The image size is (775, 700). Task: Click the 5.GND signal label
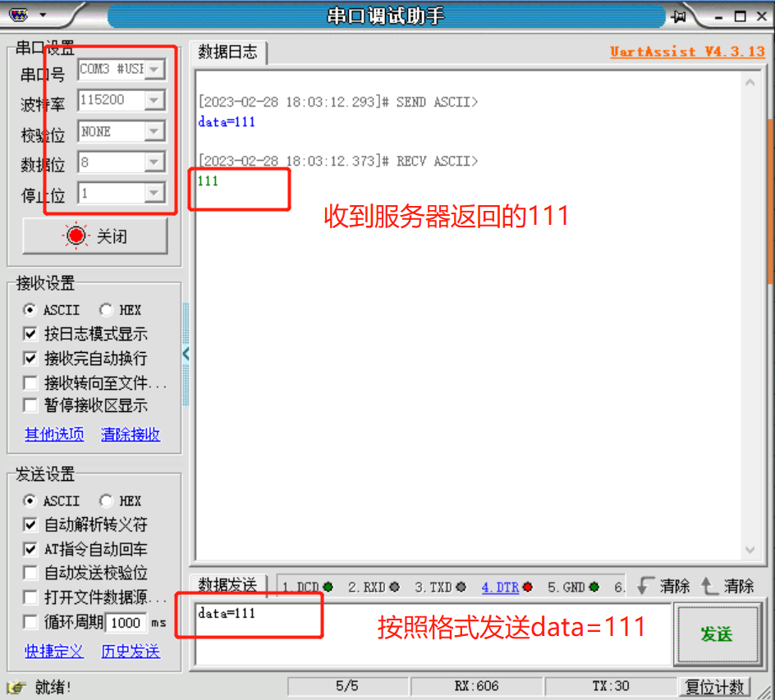(566, 587)
